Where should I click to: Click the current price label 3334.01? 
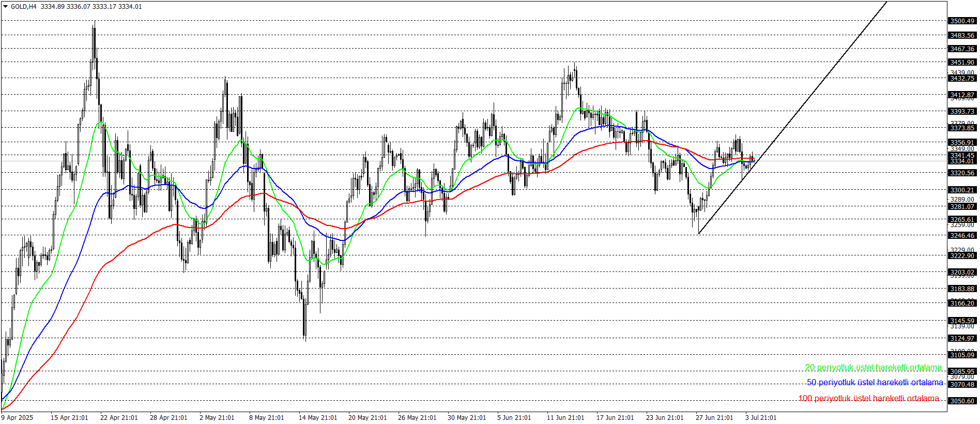[x=962, y=161]
